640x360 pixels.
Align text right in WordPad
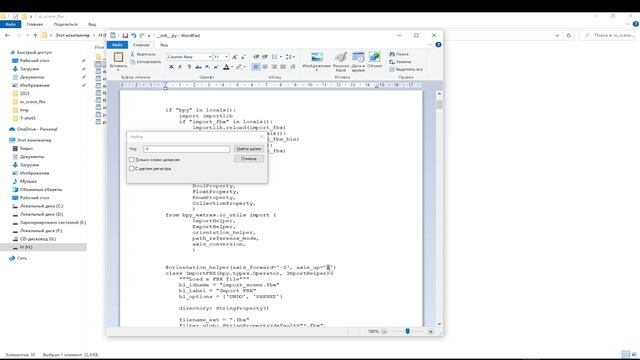tap(274, 67)
